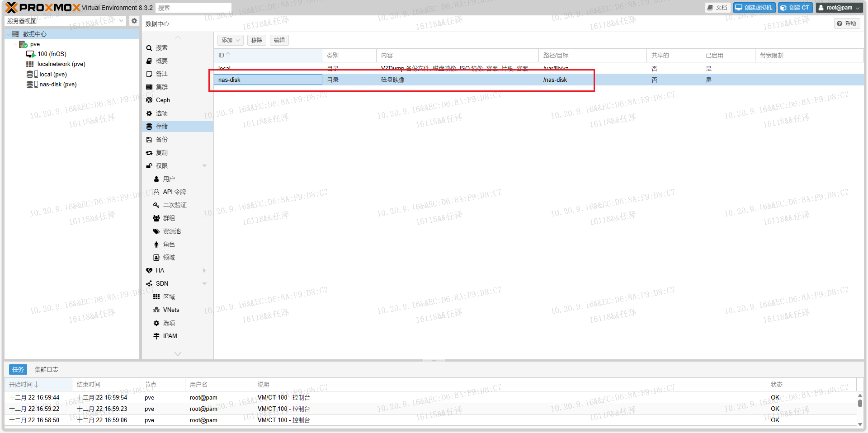Image resolution: width=868 pixels, height=433 pixels.
Task: Click the task log scrollbar down arrow
Action: tap(860, 424)
